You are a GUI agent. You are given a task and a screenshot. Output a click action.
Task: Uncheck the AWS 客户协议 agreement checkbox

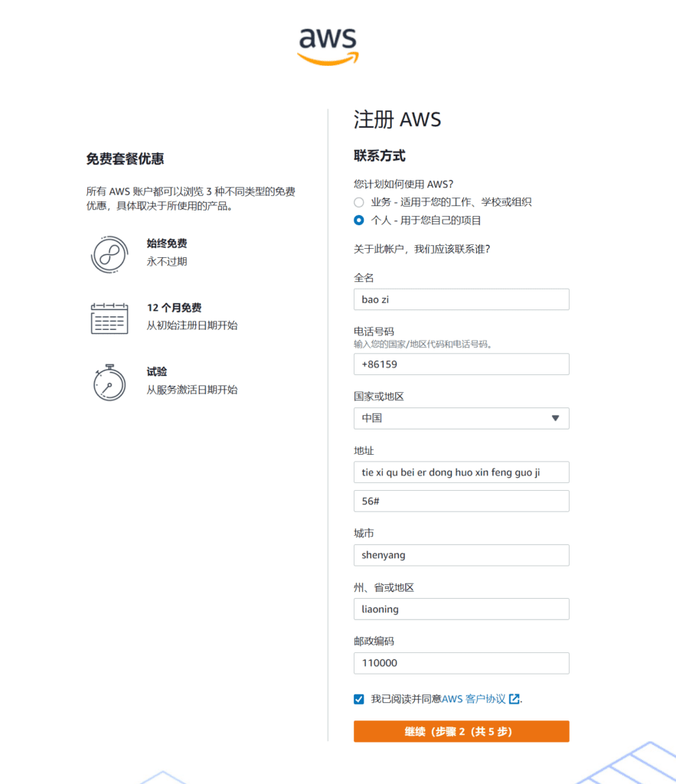(x=358, y=698)
